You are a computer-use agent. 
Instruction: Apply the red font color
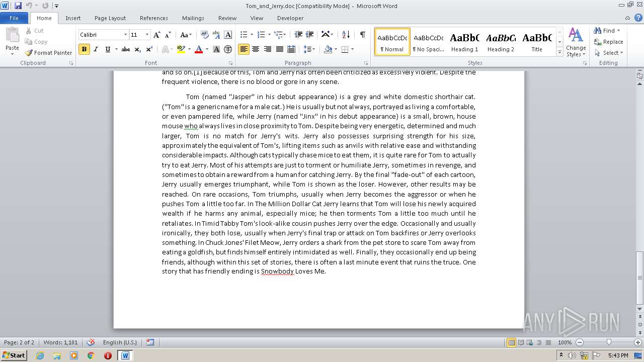[x=199, y=49]
